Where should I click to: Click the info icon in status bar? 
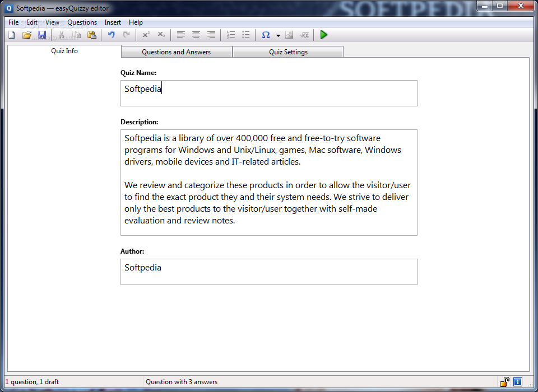(x=518, y=381)
